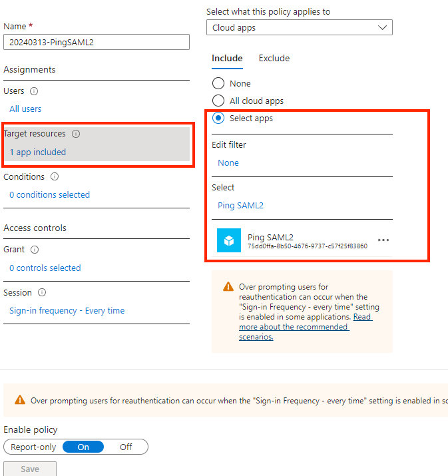
Task: Choose the Select apps radio button
Action: pyautogui.click(x=218, y=119)
